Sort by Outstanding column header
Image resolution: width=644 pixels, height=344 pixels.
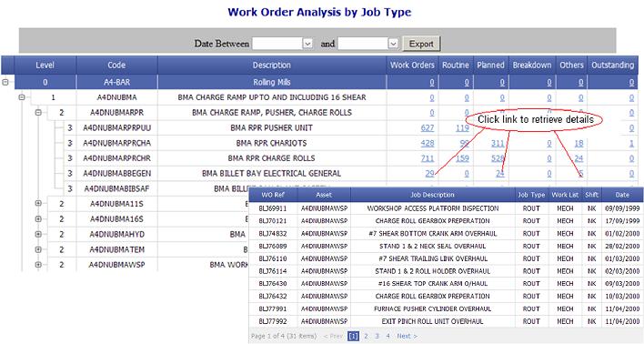point(612,65)
